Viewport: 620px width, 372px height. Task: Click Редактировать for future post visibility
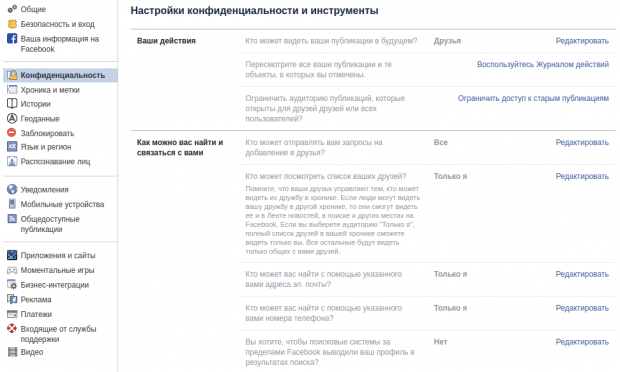tap(582, 41)
